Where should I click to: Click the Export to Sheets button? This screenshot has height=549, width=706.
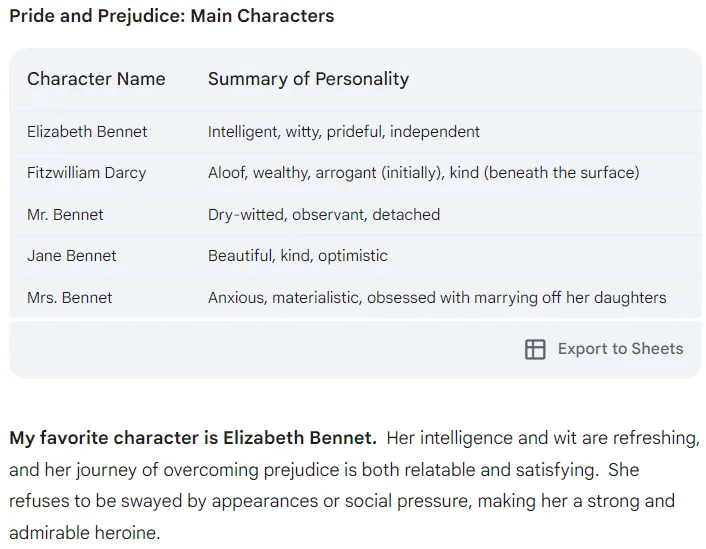click(604, 349)
